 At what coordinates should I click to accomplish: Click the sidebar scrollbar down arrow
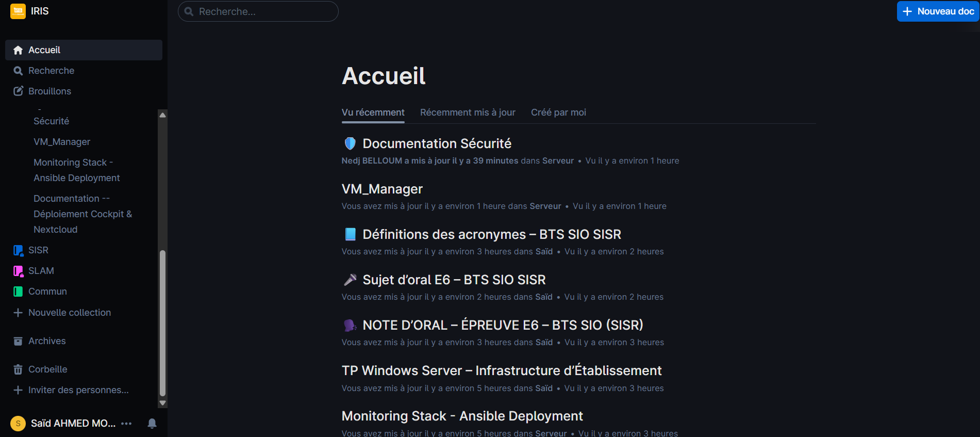pos(162,402)
